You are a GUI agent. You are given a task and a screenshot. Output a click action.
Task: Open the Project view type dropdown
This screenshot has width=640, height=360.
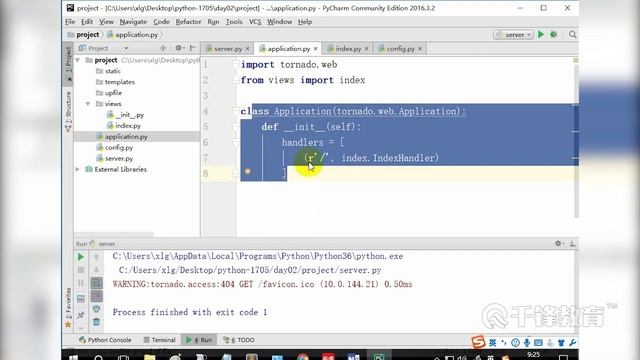(x=126, y=48)
